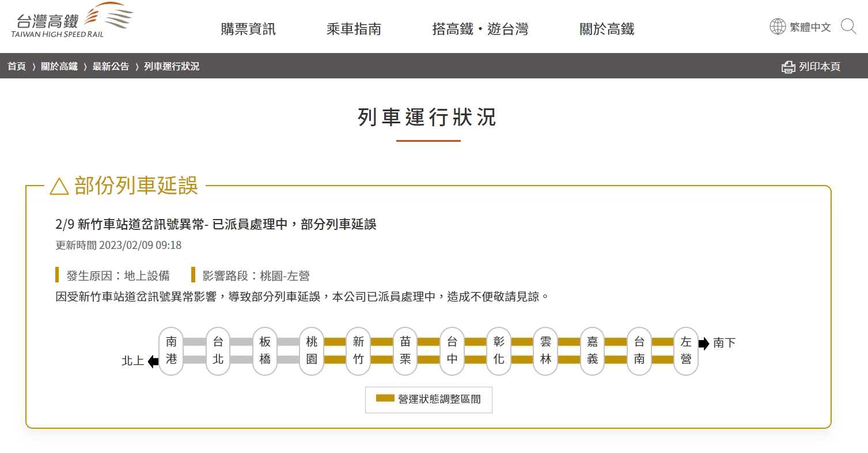Select the 南港 station marker

[x=171, y=351]
